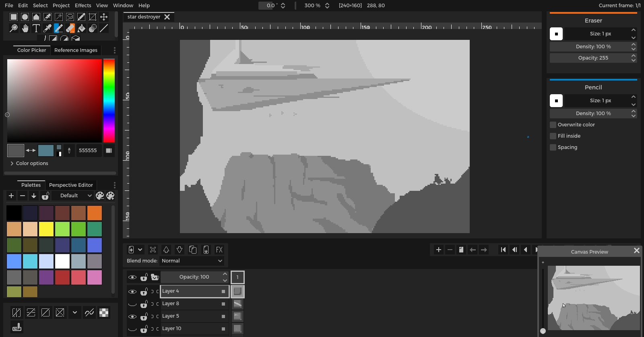Check the Fill inside option
644x337 pixels.
pyautogui.click(x=553, y=136)
